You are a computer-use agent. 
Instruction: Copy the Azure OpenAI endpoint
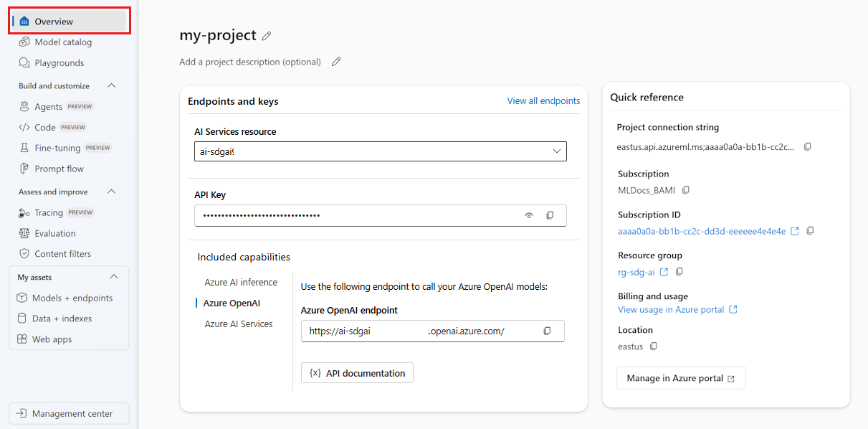click(548, 331)
